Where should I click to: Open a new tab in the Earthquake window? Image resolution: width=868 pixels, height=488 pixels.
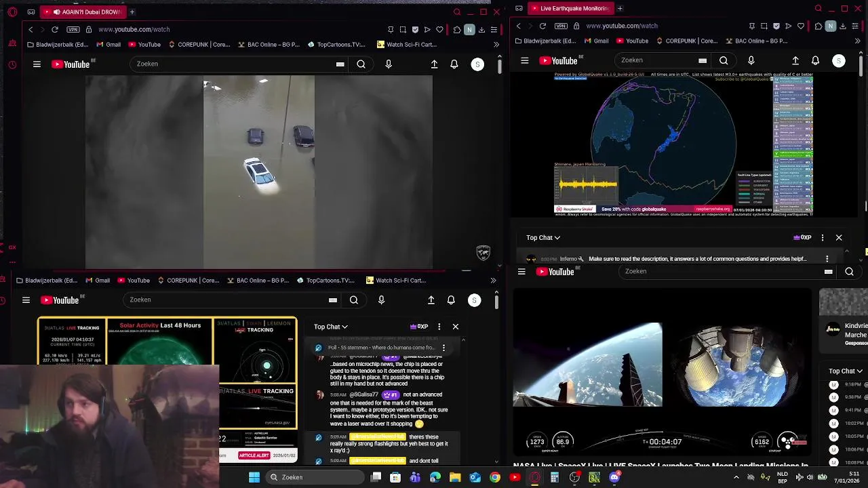[x=620, y=8]
